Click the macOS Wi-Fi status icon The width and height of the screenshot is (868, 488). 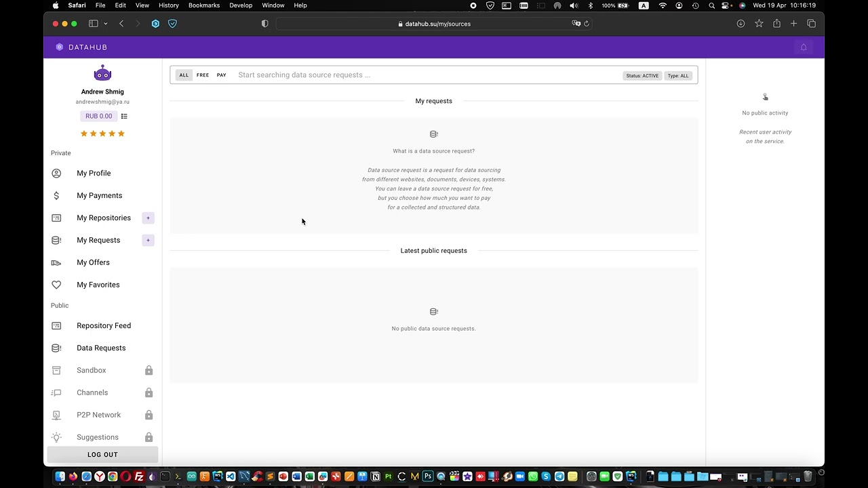point(663,5)
